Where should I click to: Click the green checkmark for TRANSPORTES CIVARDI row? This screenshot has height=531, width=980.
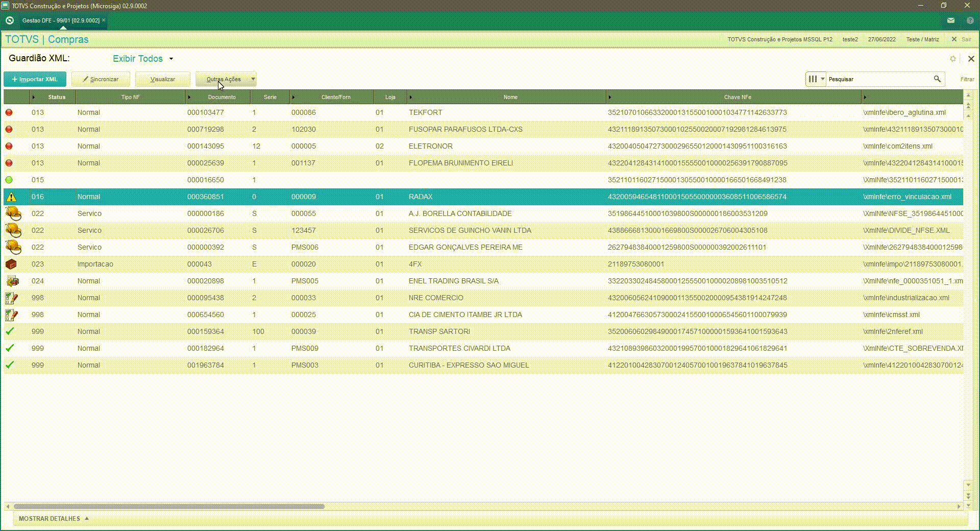click(10, 348)
